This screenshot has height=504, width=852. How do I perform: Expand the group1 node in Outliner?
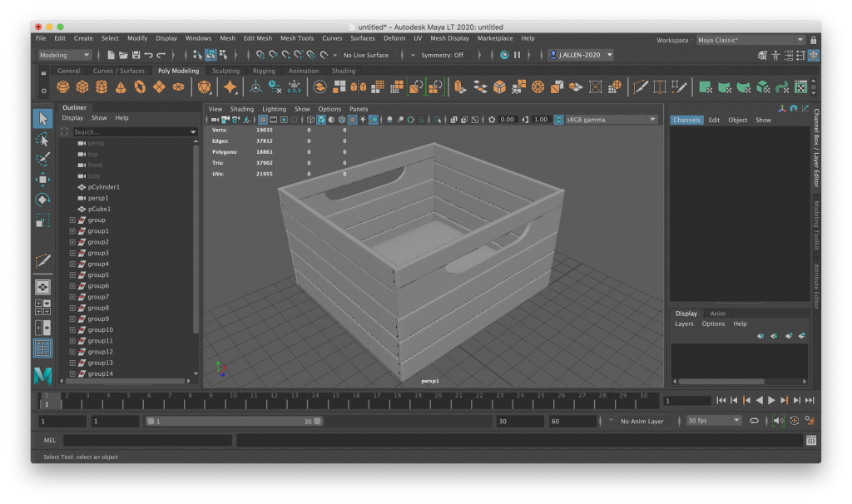pyautogui.click(x=72, y=231)
